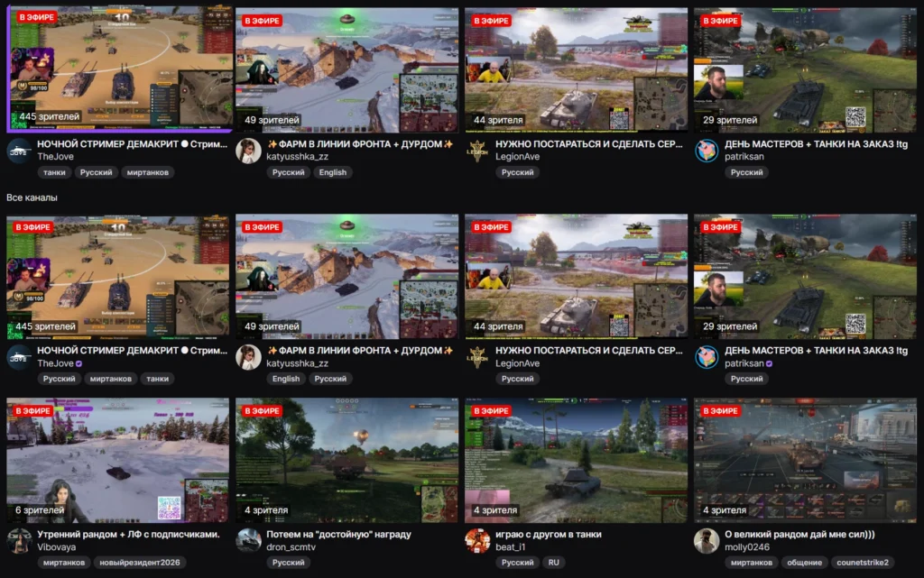Click katyusshka_zz avatar in All channels row

[x=248, y=357]
